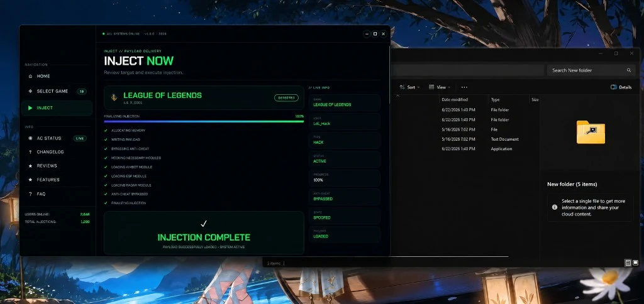This screenshot has height=304, width=644.
Task: Click the Select Game crosshair icon
Action: [x=30, y=91]
